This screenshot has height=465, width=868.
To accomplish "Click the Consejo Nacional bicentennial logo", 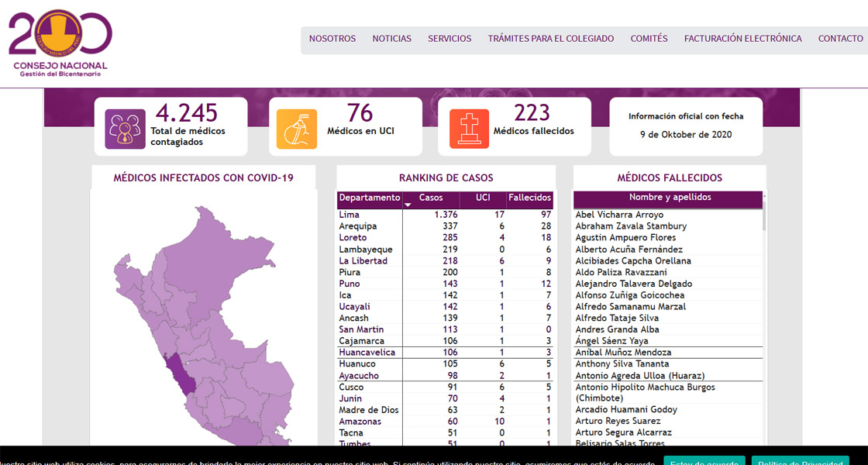I will click(60, 43).
